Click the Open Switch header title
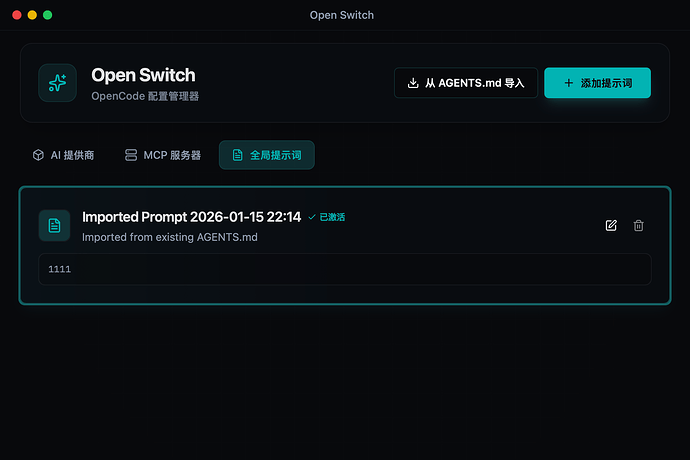The height and width of the screenshot is (460, 690). 143,75
